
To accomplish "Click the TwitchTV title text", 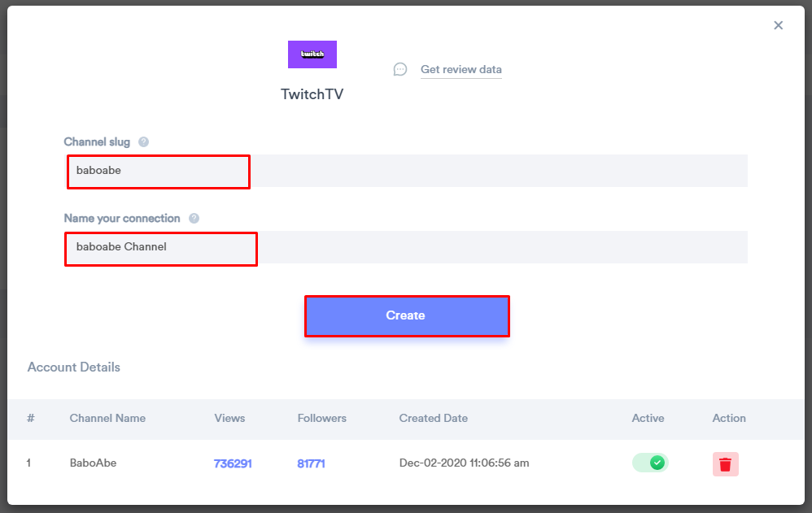I will pyautogui.click(x=312, y=94).
